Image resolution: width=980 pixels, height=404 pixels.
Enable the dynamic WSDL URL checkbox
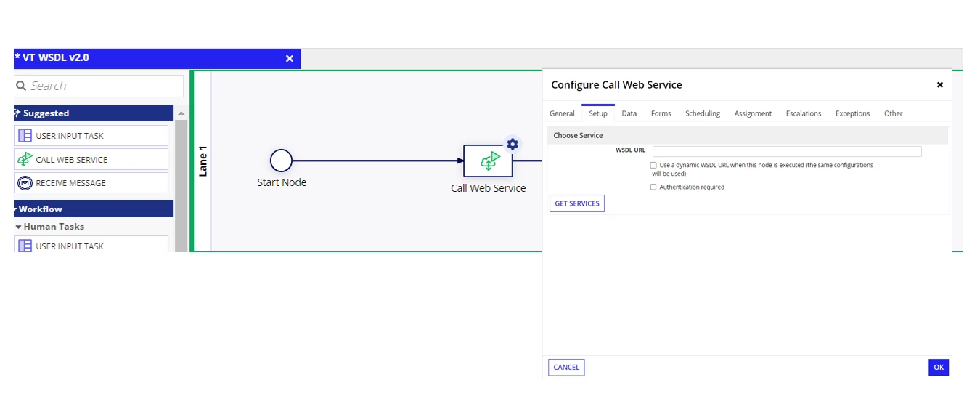[653, 166]
